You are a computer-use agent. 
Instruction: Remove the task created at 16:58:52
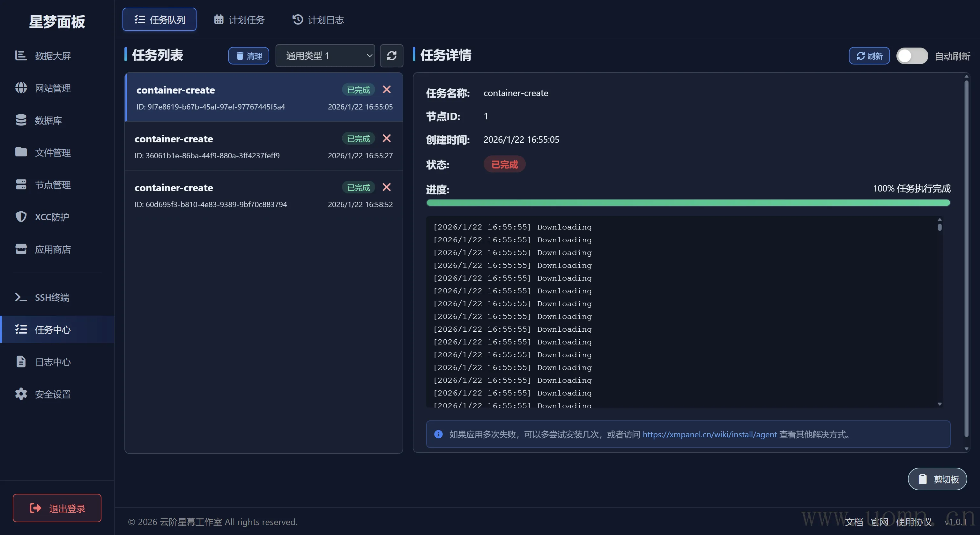387,187
